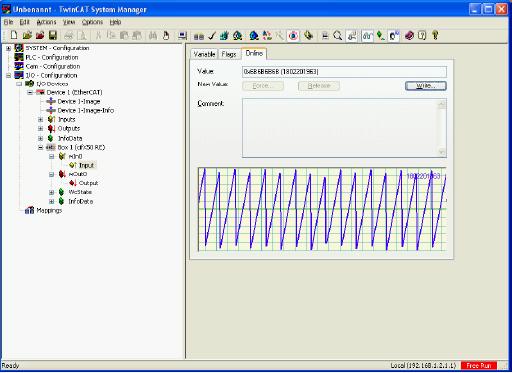Expand the Inputs node under Device 1

point(41,119)
